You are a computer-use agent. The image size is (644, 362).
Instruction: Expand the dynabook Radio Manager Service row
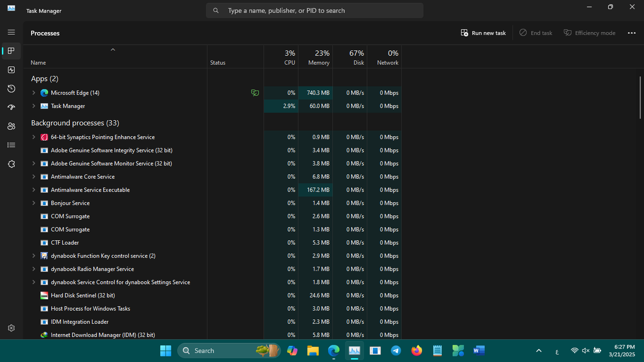tap(34, 269)
